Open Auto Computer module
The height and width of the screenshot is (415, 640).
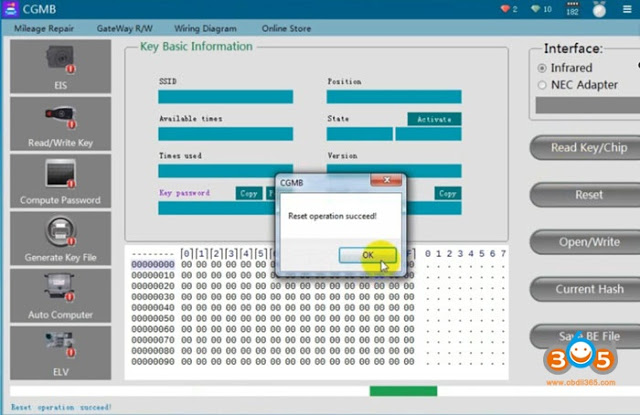(60, 295)
